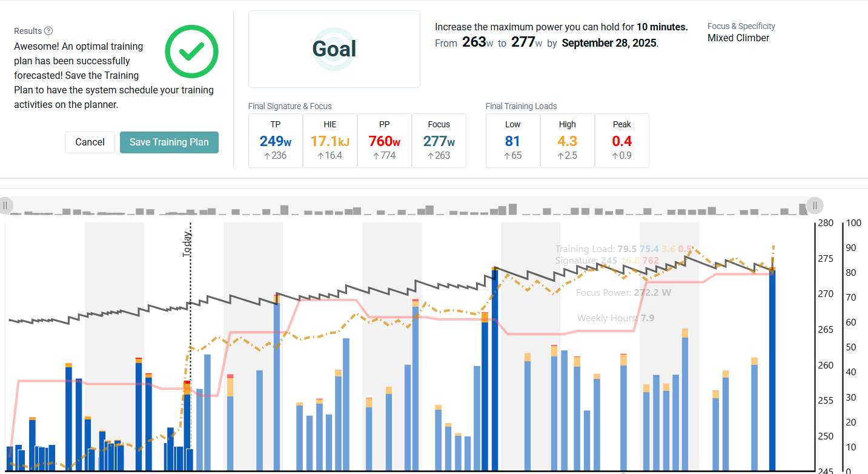Click Save Training Plan button
The image size is (868, 474).
coord(169,142)
